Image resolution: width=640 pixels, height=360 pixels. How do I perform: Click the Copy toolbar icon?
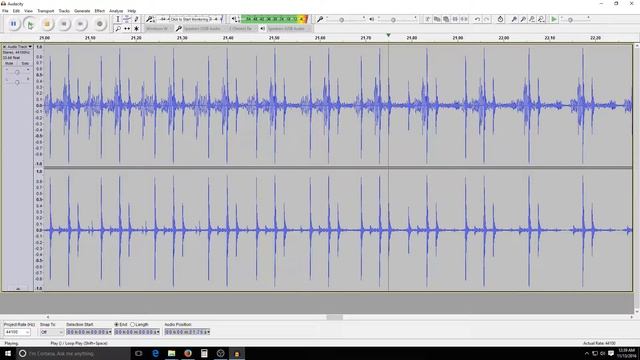point(437,19)
